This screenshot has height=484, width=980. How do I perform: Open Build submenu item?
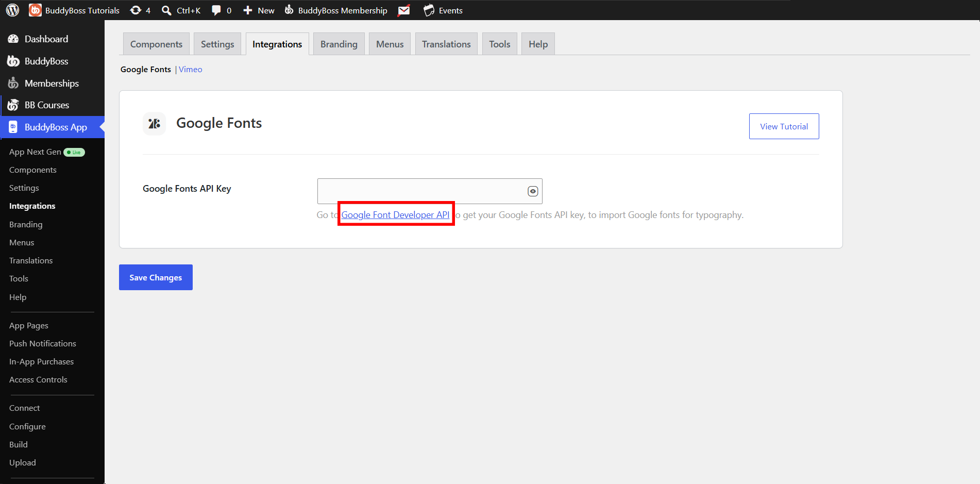[x=19, y=445]
